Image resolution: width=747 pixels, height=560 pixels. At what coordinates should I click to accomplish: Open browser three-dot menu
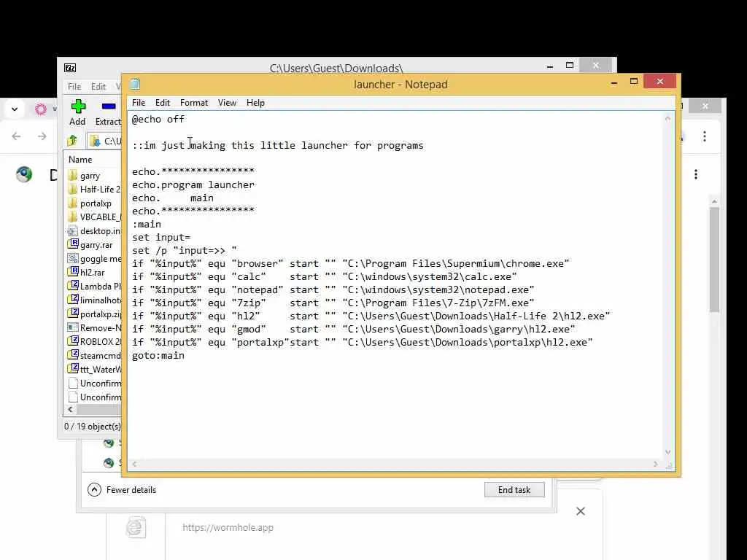click(705, 136)
